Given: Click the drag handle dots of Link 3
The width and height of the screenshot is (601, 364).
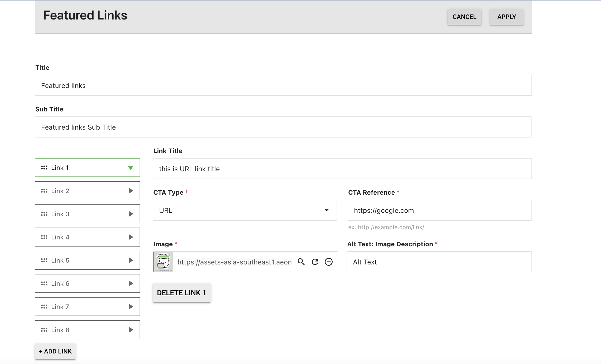Looking at the screenshot, I should click(44, 214).
